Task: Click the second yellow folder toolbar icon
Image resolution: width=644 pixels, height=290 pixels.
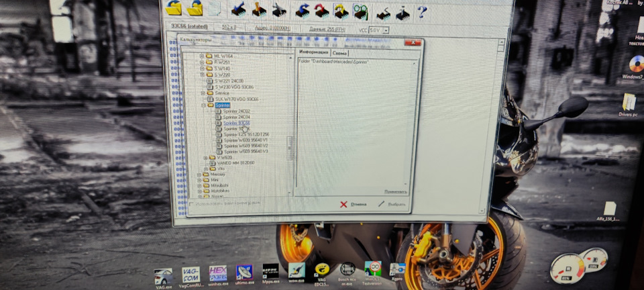Action: click(x=195, y=8)
